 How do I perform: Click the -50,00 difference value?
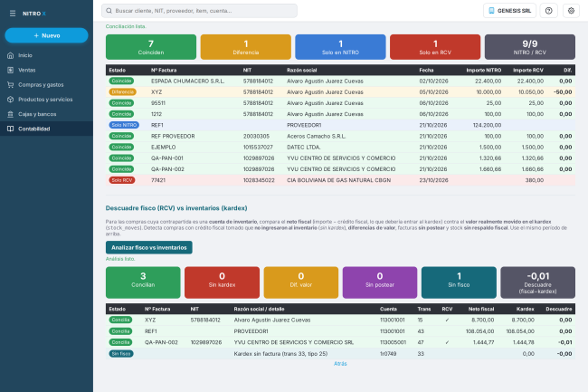click(563, 92)
